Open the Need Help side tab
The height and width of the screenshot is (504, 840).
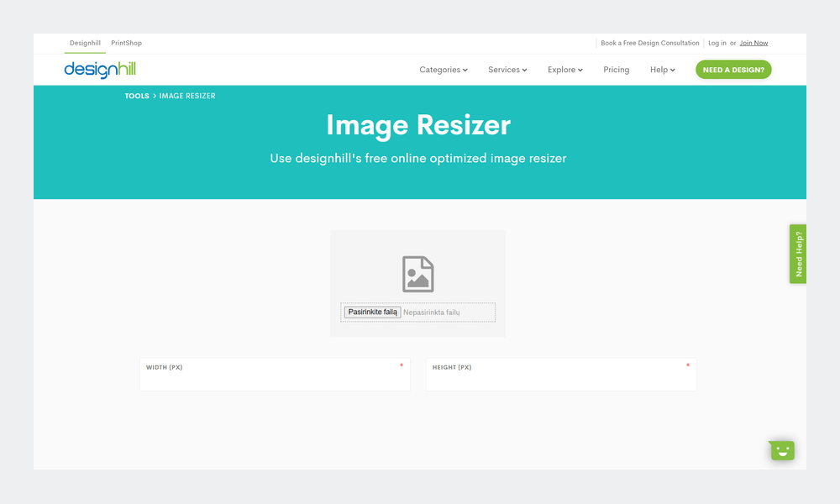(x=798, y=254)
